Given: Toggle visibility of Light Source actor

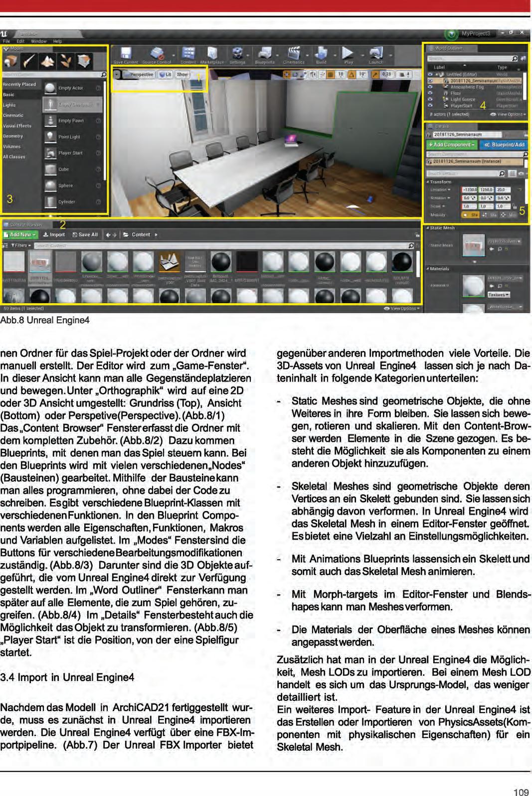Looking at the screenshot, I should coord(431,99).
